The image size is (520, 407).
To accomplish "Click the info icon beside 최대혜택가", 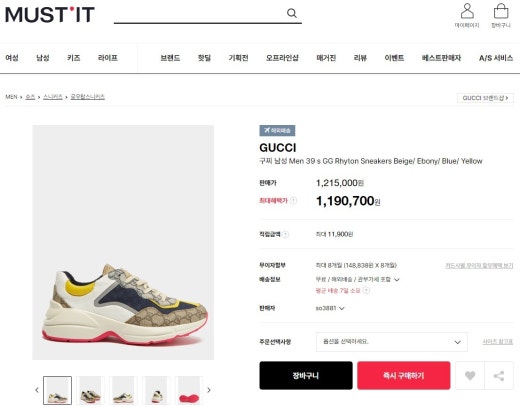I will pos(293,201).
